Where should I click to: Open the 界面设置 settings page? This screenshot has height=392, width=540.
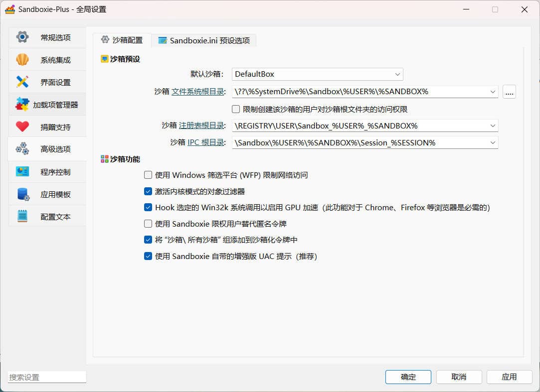point(47,82)
